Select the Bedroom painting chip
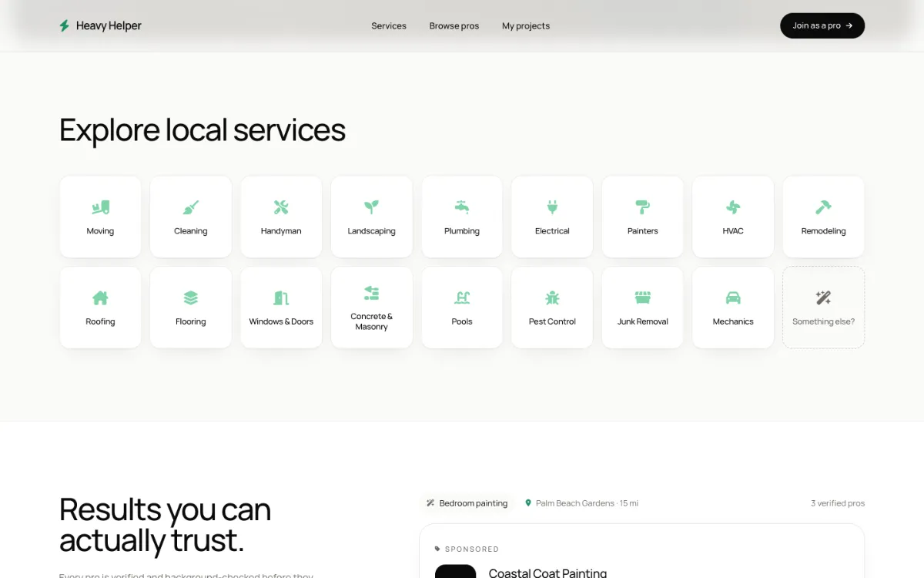The width and height of the screenshot is (924, 578). pyautogui.click(x=467, y=503)
